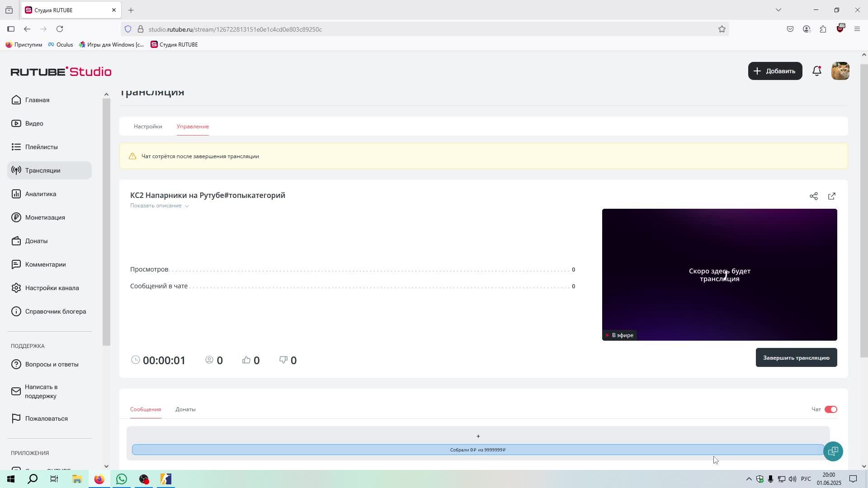Click the sidebar scroll up arrow
Viewport: 868px width, 488px height.
106,94
